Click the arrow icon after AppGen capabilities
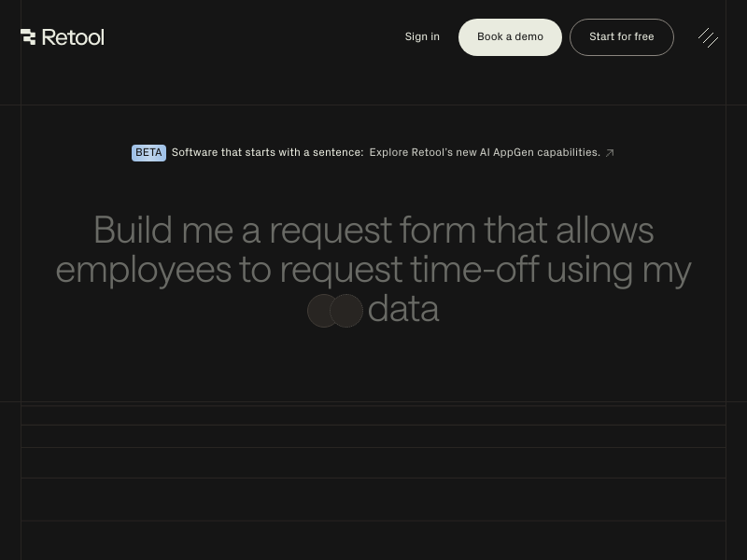The image size is (747, 560). click(610, 153)
